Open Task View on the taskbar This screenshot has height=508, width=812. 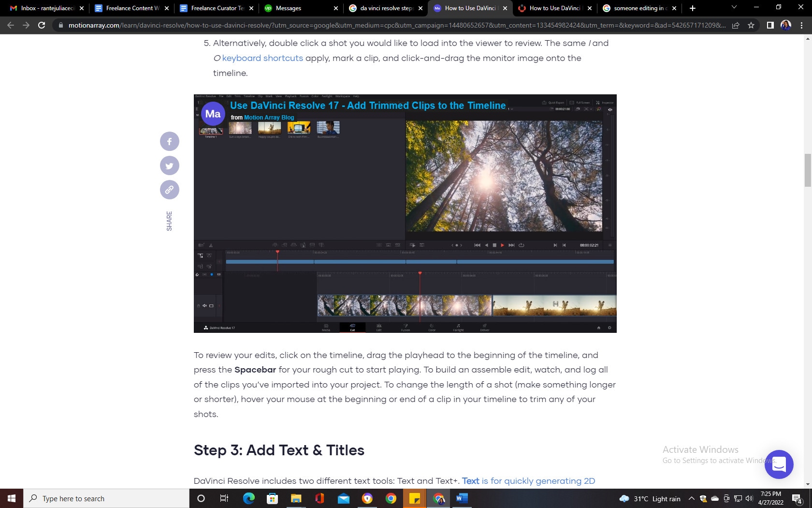coord(224,498)
